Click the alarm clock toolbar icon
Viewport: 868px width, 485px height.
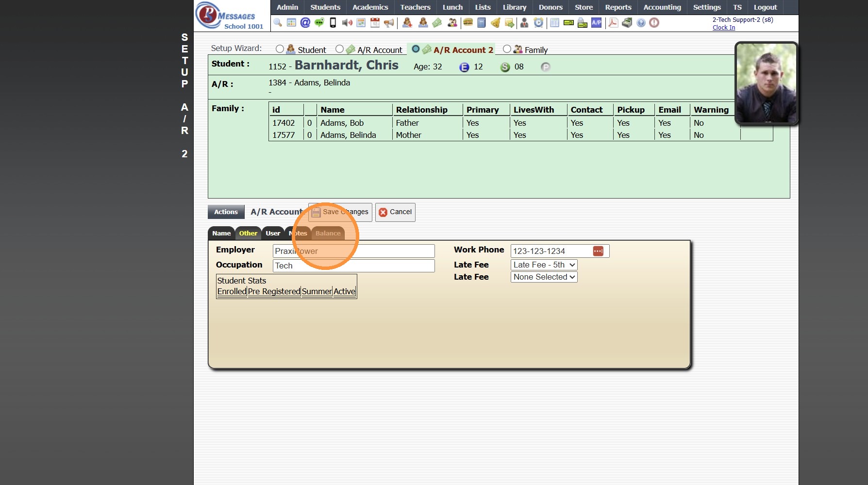point(538,23)
